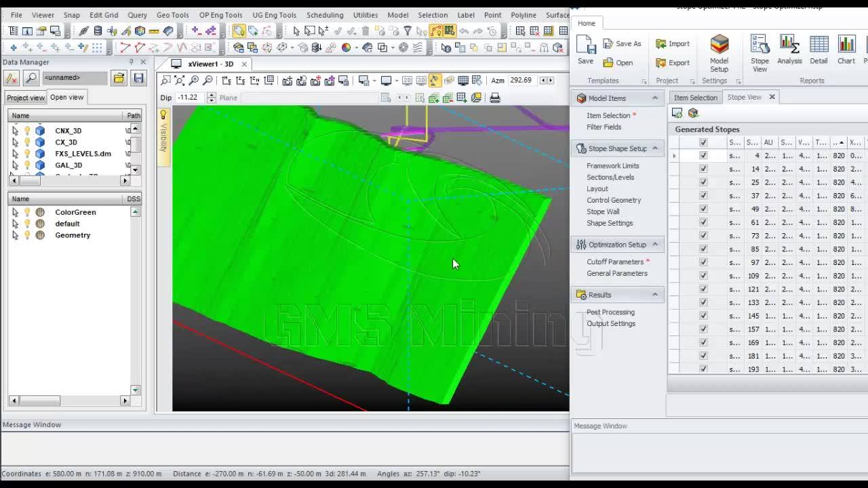Open the Scheduling menu
Viewport: 868px width, 488px height.
[325, 15]
